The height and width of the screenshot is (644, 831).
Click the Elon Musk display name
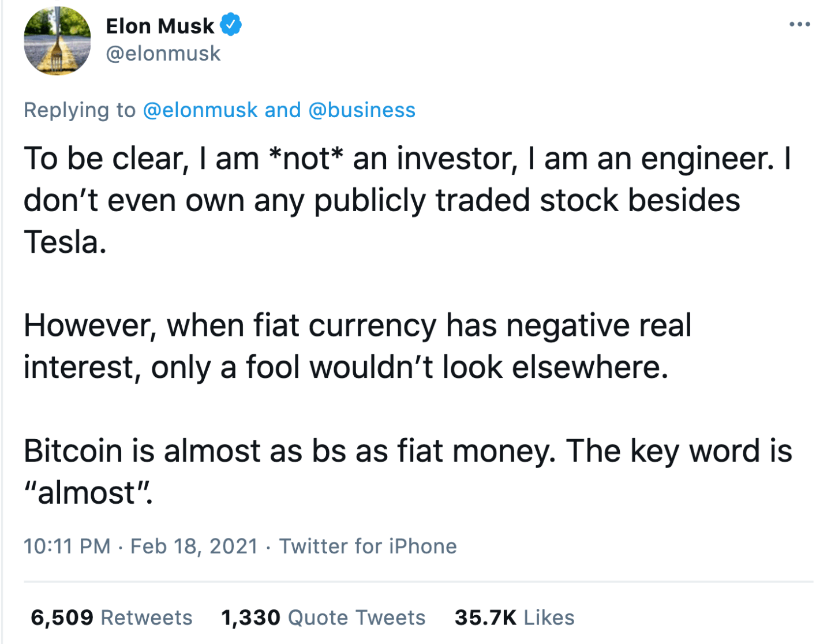(160, 26)
